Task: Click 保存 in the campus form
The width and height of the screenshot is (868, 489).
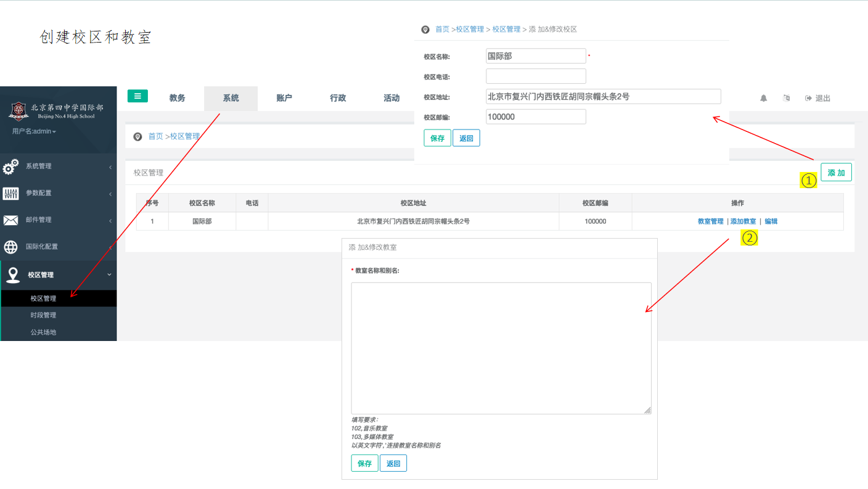Action: pos(438,138)
